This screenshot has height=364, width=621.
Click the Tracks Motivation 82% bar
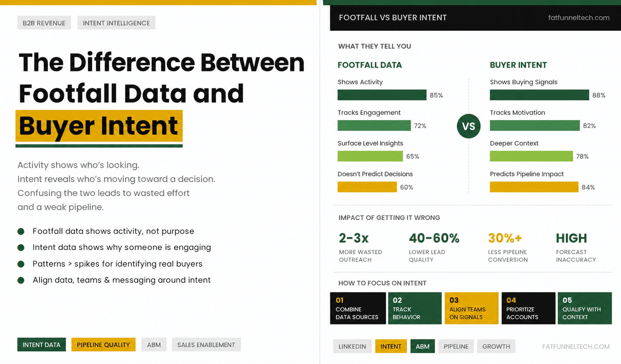click(535, 126)
